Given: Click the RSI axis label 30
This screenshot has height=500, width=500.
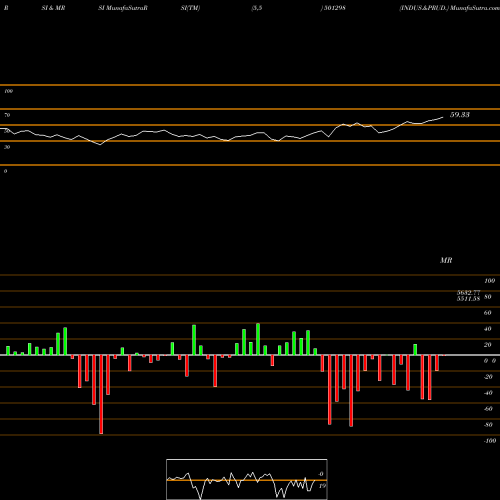Looking at the screenshot, I should click(x=7, y=147).
